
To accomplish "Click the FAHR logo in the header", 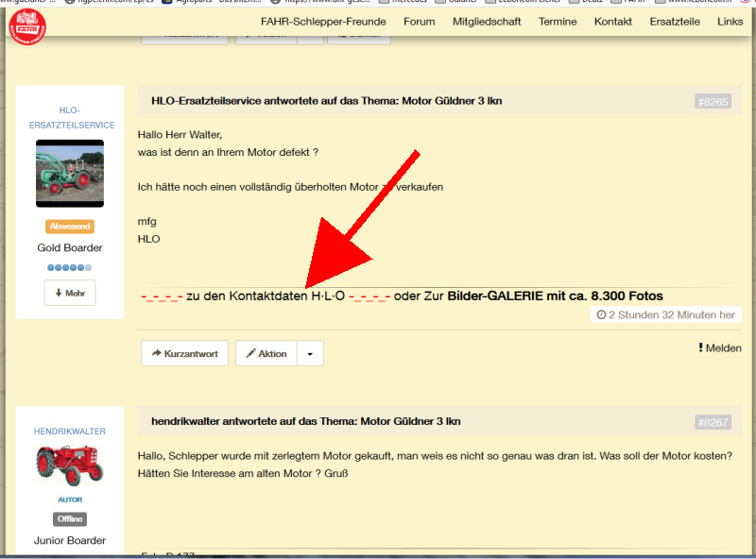I will 27,23.
